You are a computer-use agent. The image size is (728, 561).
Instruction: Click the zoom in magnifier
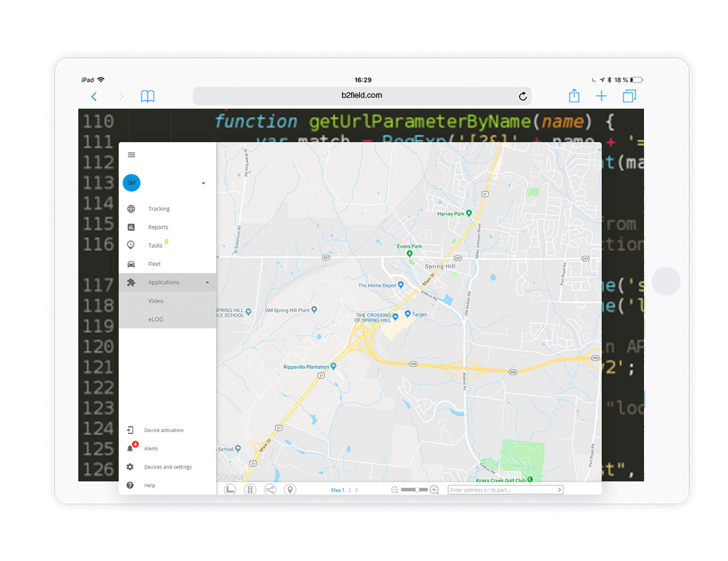coord(434,490)
